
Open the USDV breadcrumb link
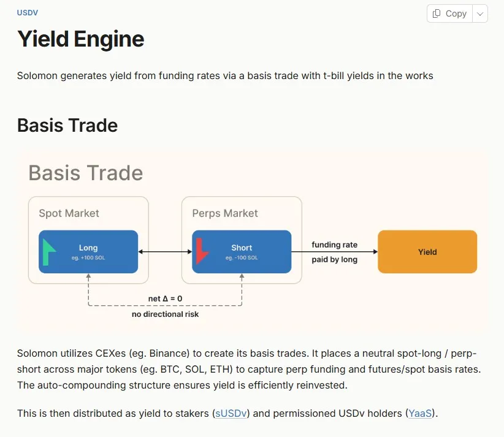pos(27,12)
